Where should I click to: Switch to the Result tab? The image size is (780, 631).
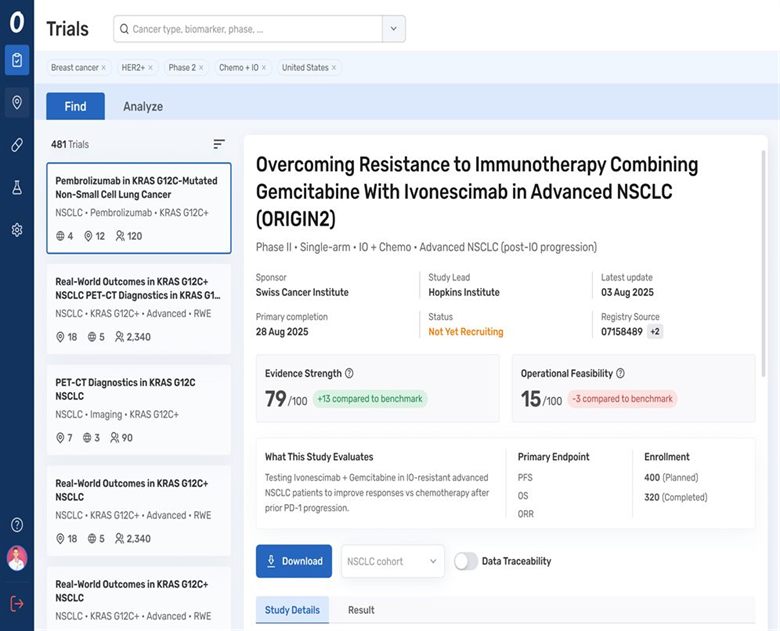coord(361,610)
